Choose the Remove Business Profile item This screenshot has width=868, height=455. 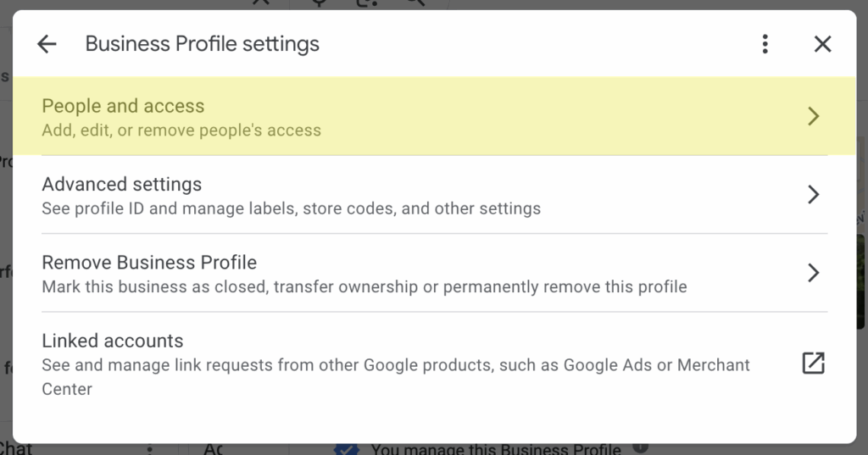pyautogui.click(x=149, y=262)
